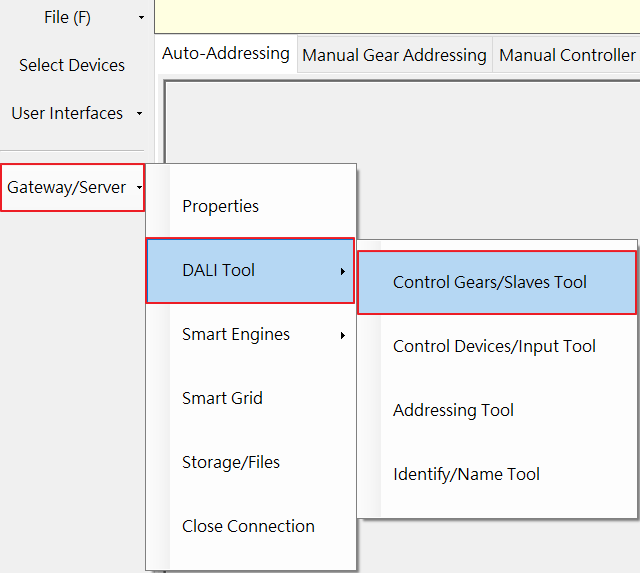Choose the Identify/Name Tool entry
Screen dimensions: 640x573
[x=466, y=474]
